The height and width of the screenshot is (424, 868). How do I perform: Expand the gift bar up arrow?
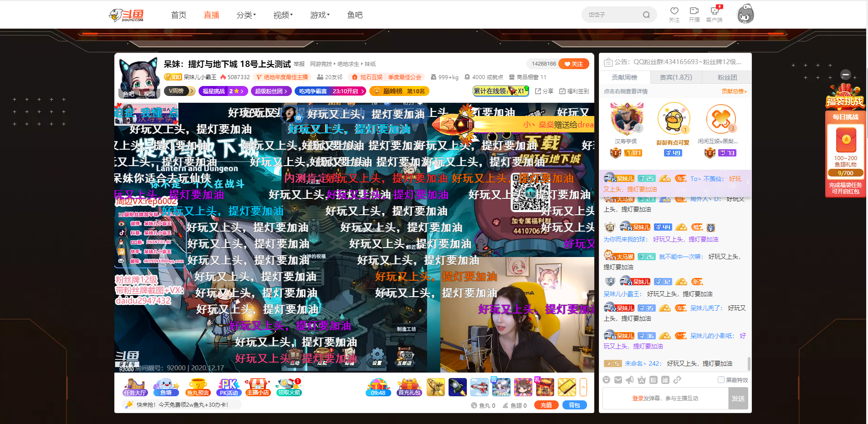583,387
